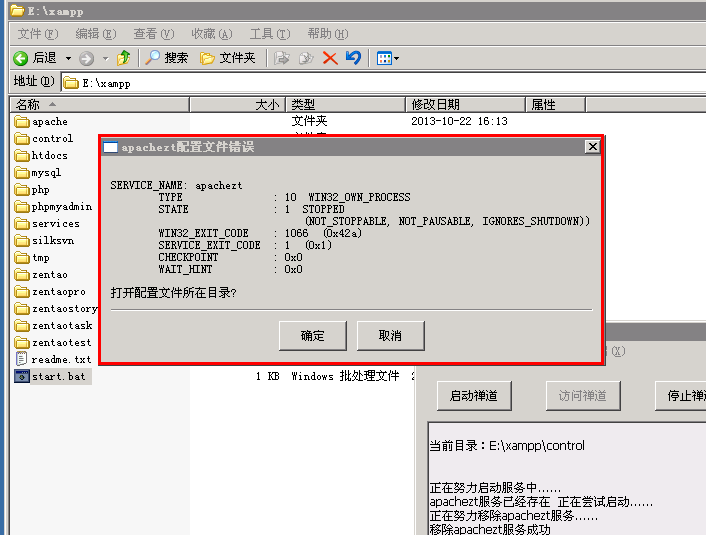Sort by the 属性 column header
Viewport: 706px width, 535px height.
coord(556,105)
